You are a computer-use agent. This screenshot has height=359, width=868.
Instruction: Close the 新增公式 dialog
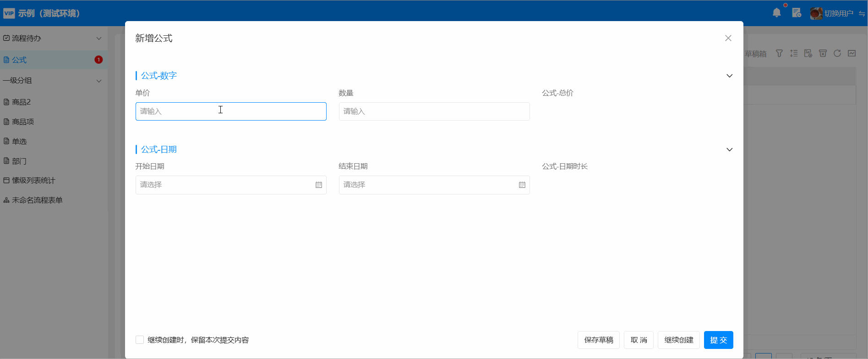pyautogui.click(x=728, y=38)
